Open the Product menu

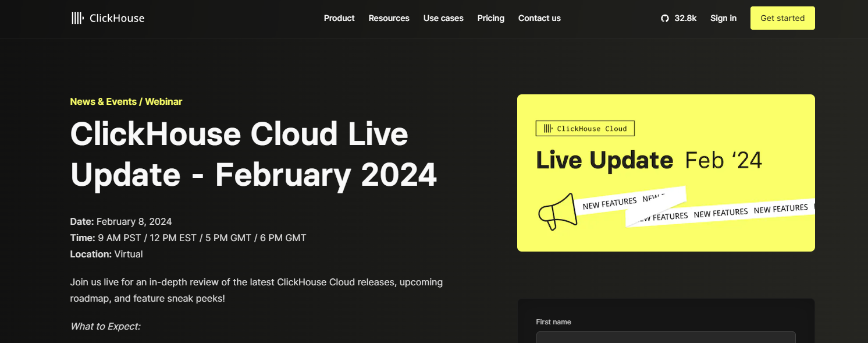point(339,18)
